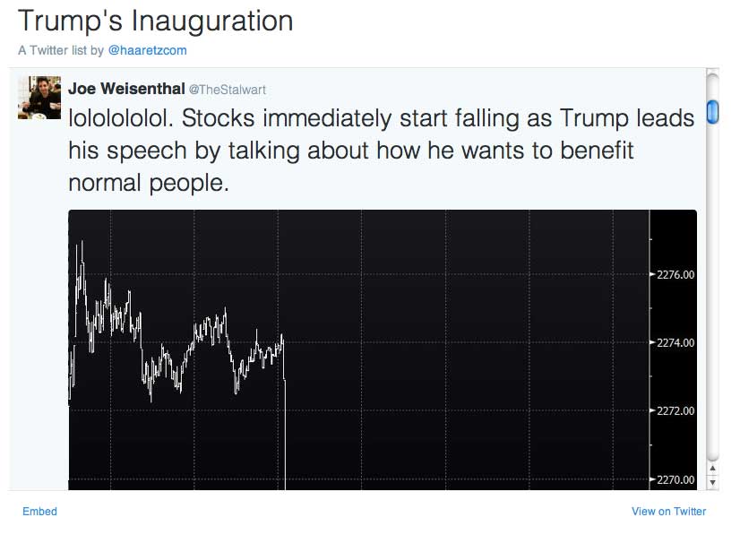Follow the View on Twitter link
Screen dimensions: 740x560
point(668,512)
